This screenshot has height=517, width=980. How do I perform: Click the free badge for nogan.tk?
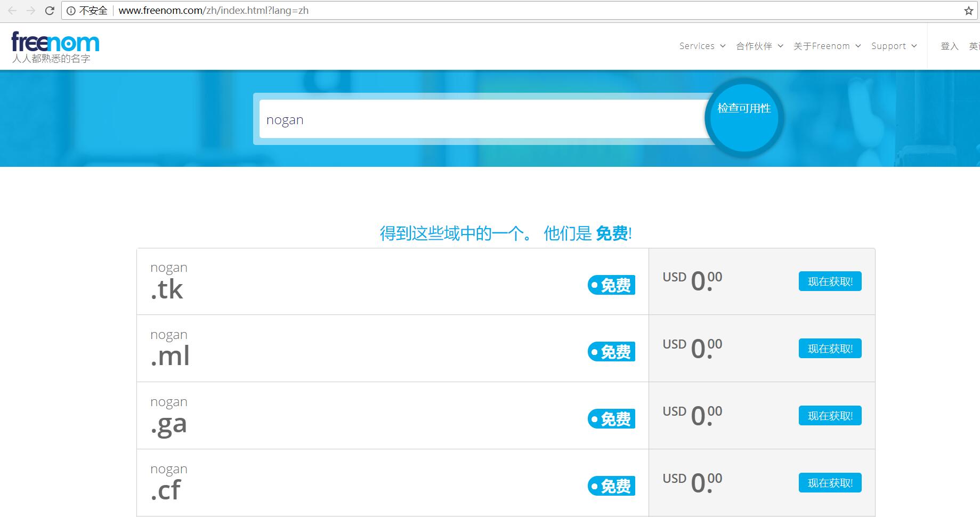611,285
